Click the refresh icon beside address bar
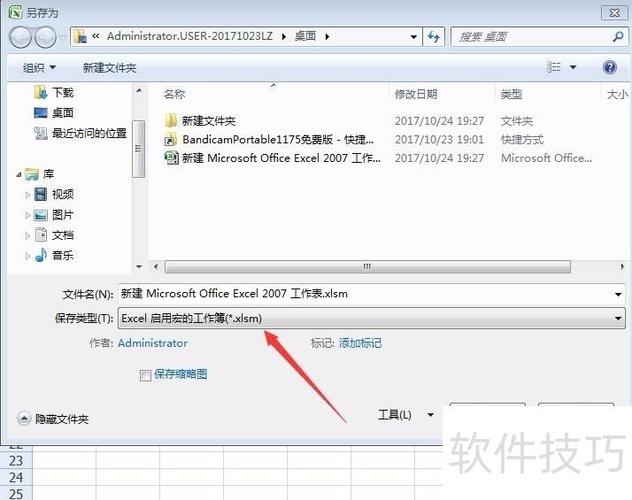 tap(434, 37)
